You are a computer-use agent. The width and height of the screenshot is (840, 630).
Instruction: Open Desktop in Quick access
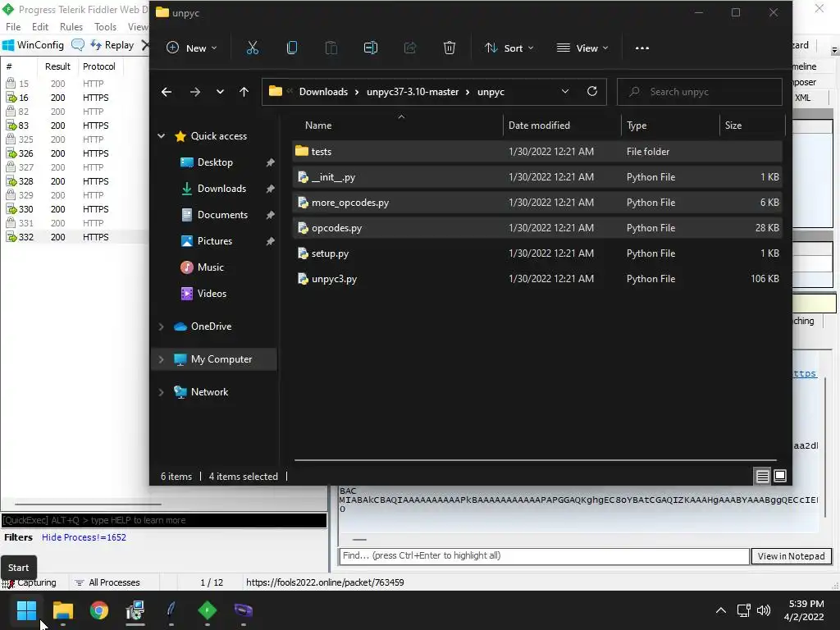pos(215,162)
